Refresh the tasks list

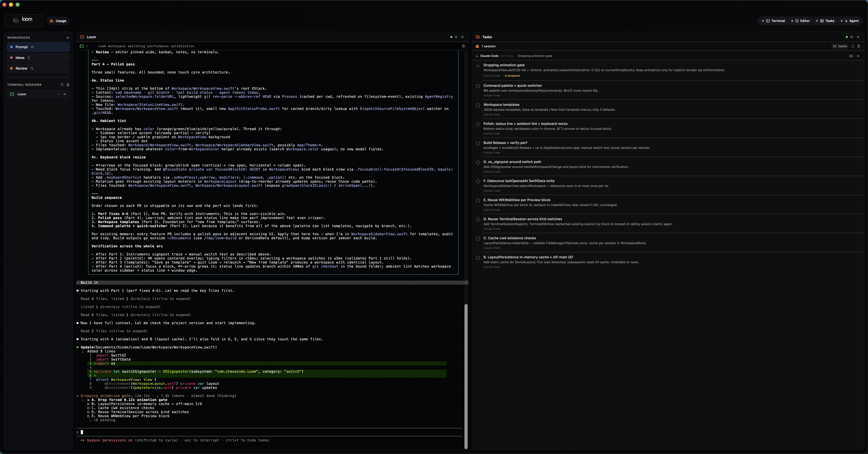pos(853,46)
